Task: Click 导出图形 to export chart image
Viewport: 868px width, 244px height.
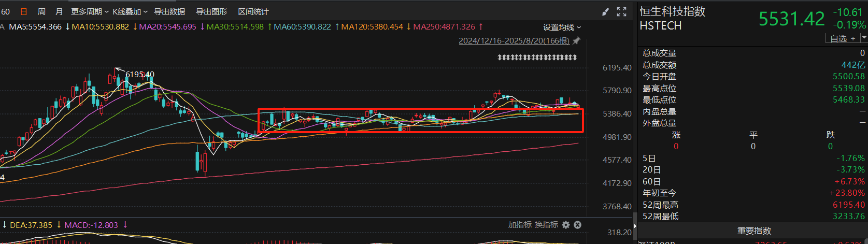Action: (211, 11)
